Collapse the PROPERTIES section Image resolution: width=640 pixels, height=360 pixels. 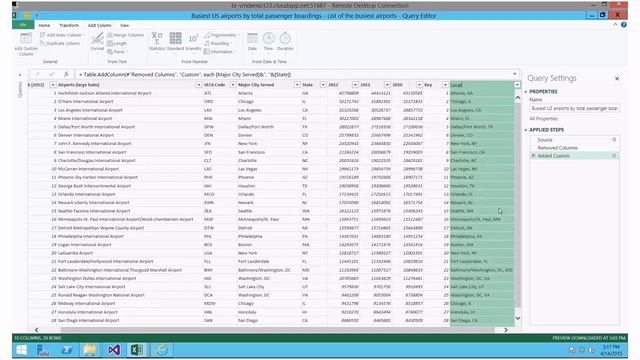pyautogui.click(x=526, y=92)
